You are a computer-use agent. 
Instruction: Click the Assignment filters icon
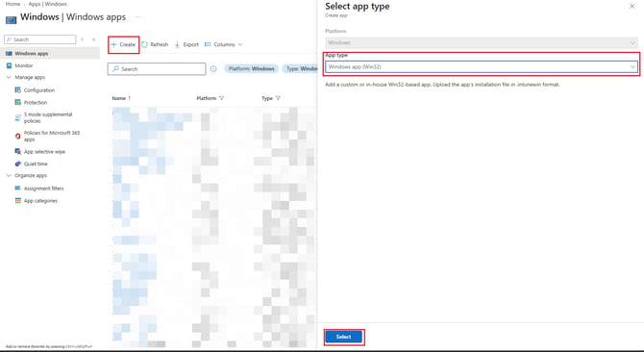[17, 189]
